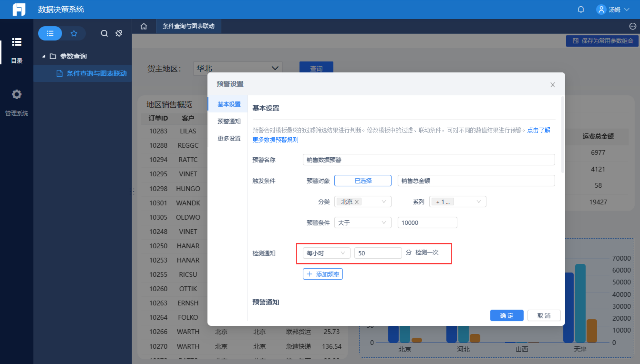Switch to 更多设置 side tab
Viewport: 640px width, 364px height.
click(229, 138)
